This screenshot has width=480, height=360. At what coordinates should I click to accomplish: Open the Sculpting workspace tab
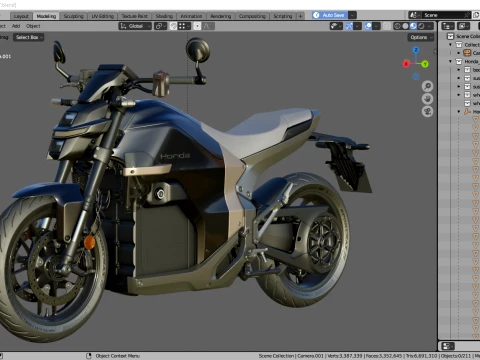(x=73, y=16)
